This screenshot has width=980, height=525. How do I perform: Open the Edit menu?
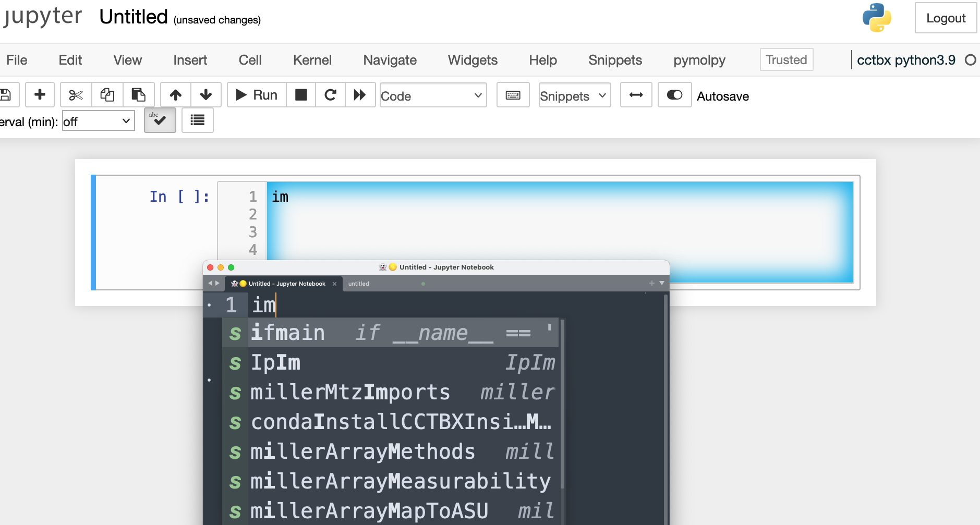pyautogui.click(x=70, y=60)
